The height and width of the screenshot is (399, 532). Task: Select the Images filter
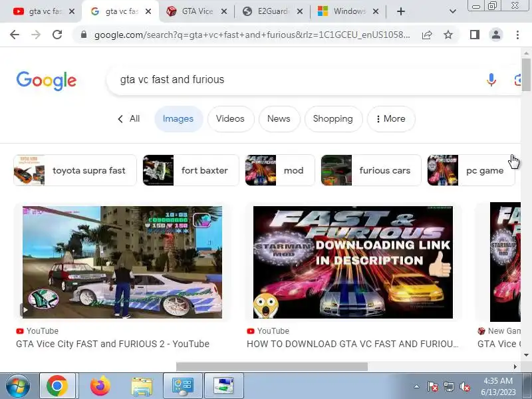pos(178,119)
